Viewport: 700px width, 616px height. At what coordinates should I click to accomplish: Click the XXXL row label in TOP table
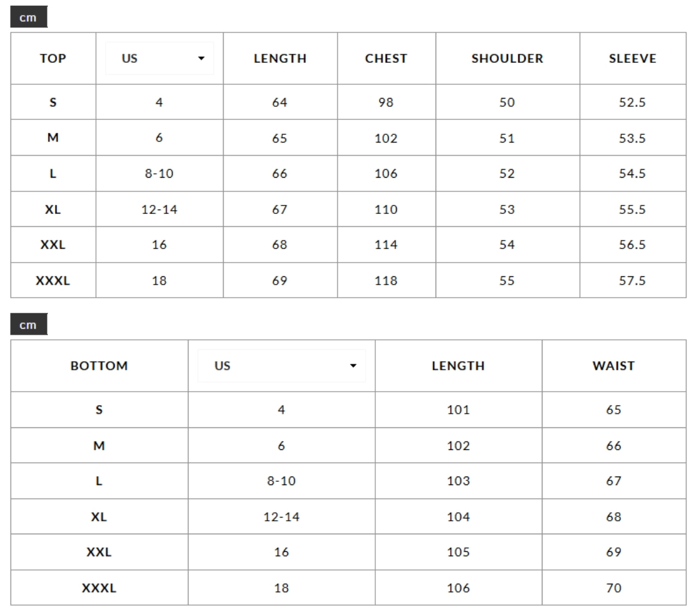[x=53, y=281]
